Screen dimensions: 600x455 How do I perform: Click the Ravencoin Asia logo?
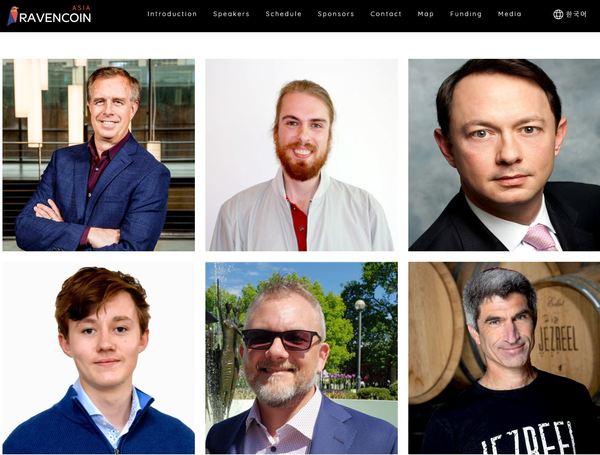[49, 15]
